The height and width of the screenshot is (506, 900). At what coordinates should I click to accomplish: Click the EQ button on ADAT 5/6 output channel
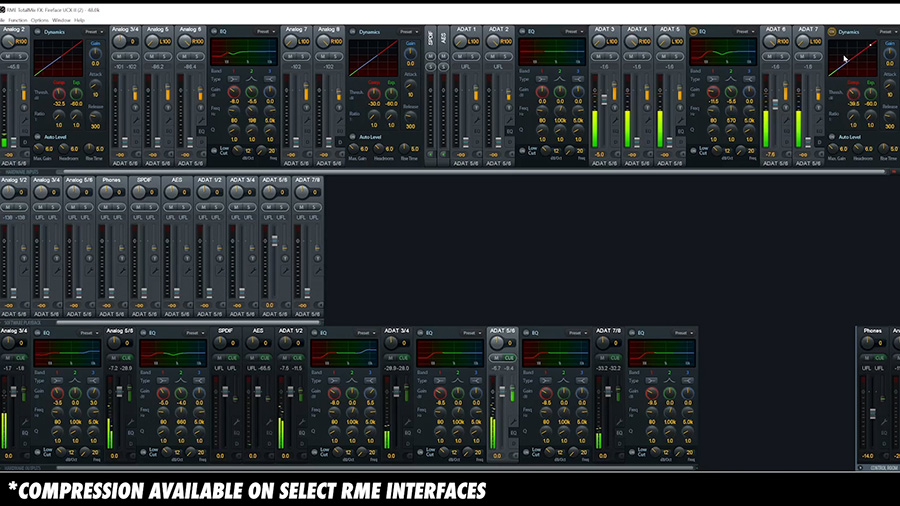(x=514, y=433)
